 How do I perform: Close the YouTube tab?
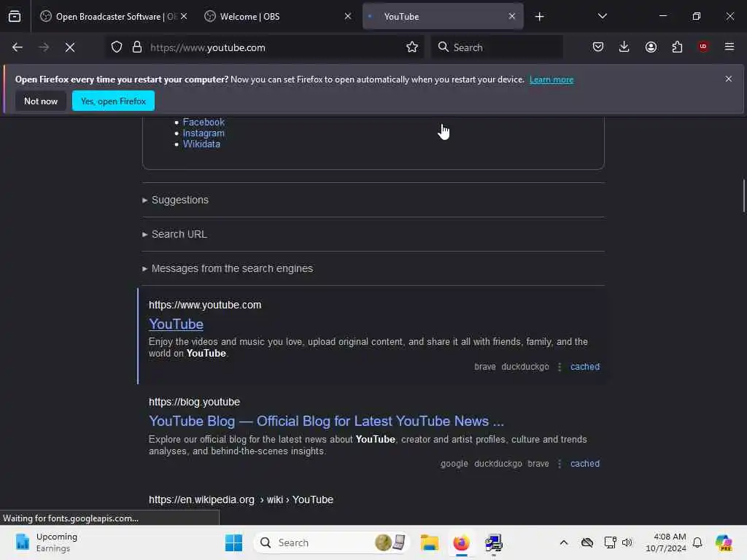(511, 16)
